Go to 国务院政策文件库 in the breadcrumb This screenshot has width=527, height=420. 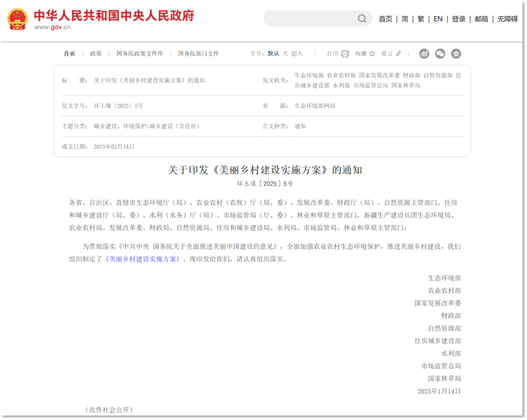click(x=140, y=54)
